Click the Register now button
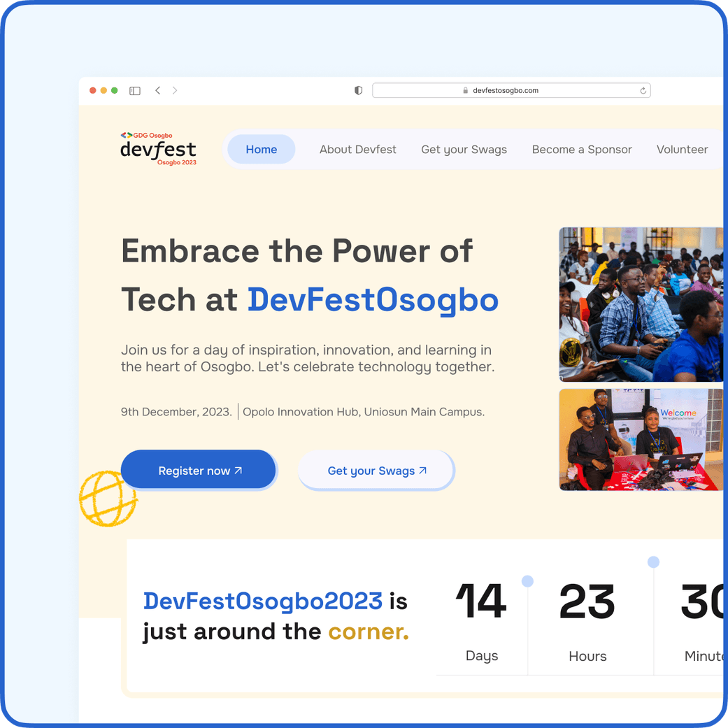Viewport: 728px width, 728px height. 198,469
